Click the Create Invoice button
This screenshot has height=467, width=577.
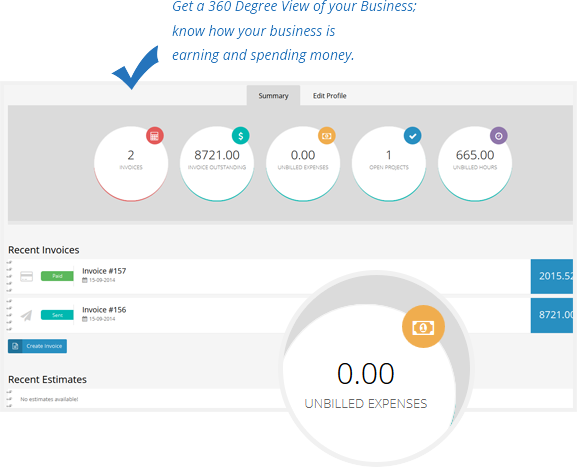pos(38,346)
